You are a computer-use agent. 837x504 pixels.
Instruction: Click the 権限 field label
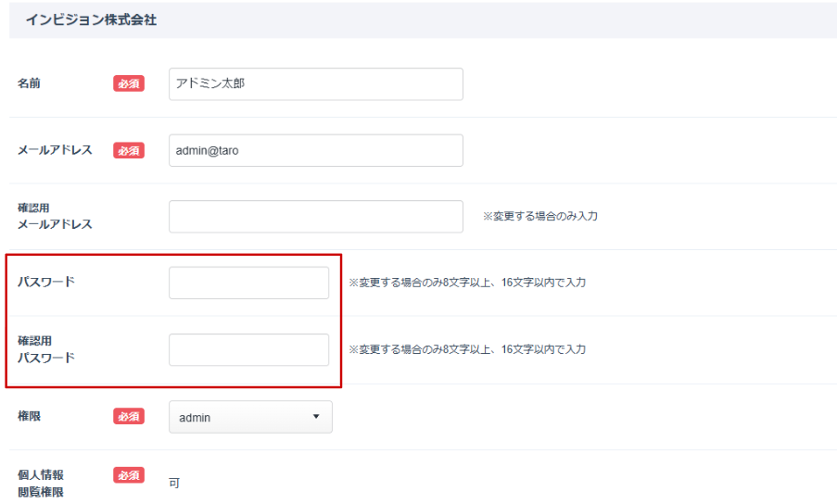click(30, 417)
